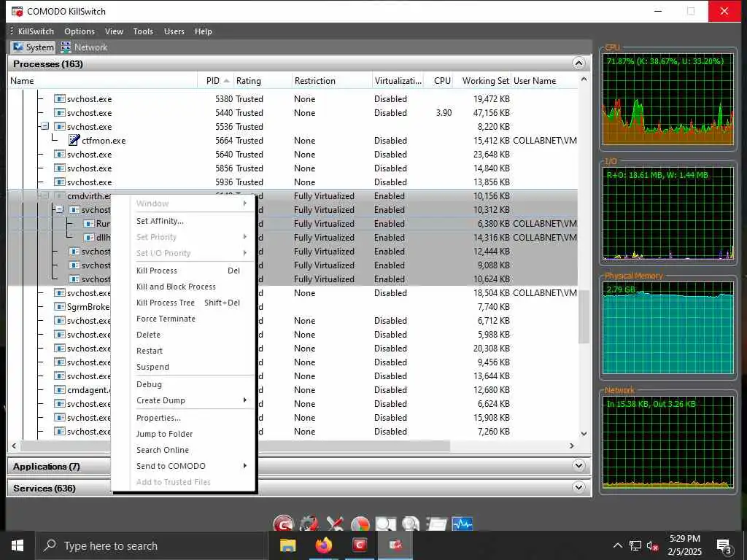Expand the Applications panel
Screen dimensions: 747x560
pos(578,466)
